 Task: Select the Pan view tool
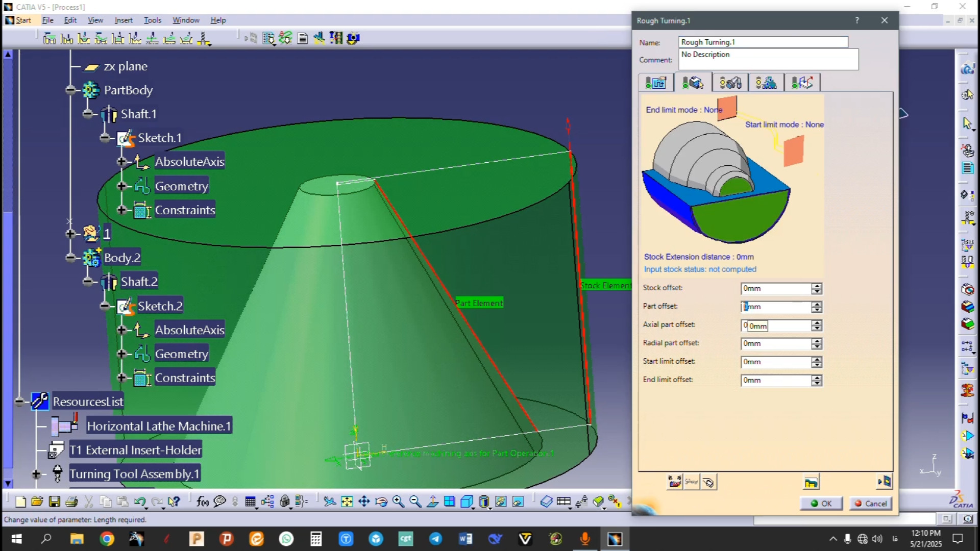point(364,502)
